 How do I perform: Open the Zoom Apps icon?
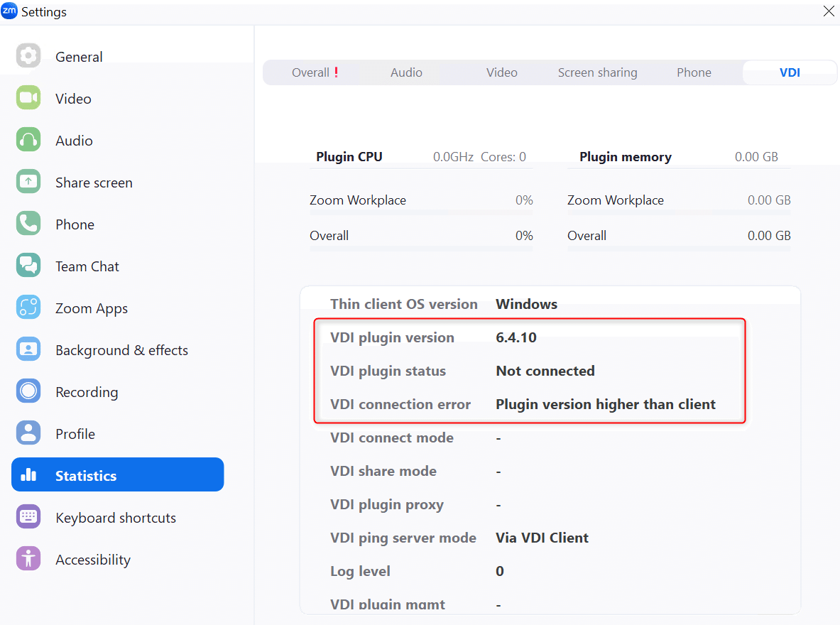pos(28,308)
